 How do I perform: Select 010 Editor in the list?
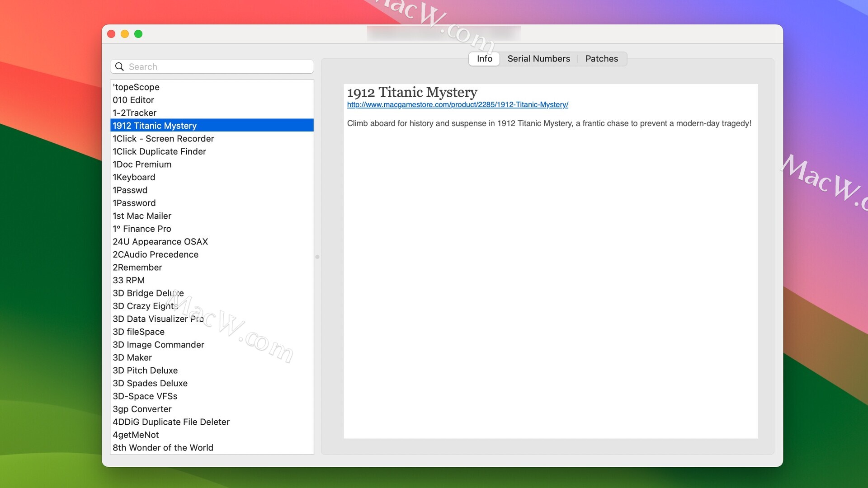[x=212, y=100]
